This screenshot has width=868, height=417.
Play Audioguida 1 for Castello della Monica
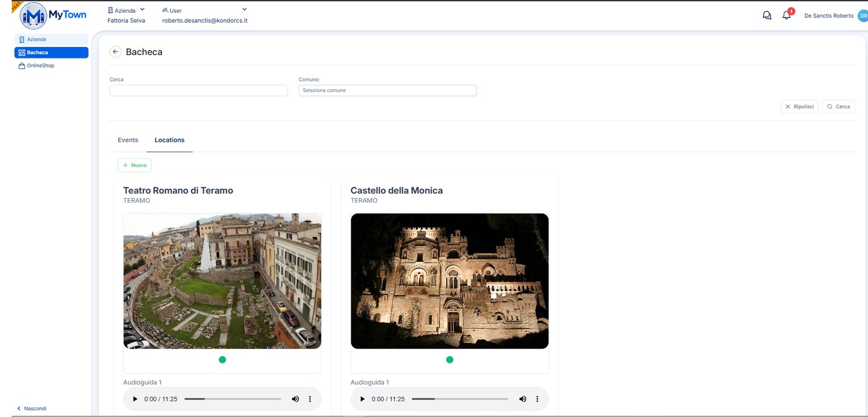[363, 399]
